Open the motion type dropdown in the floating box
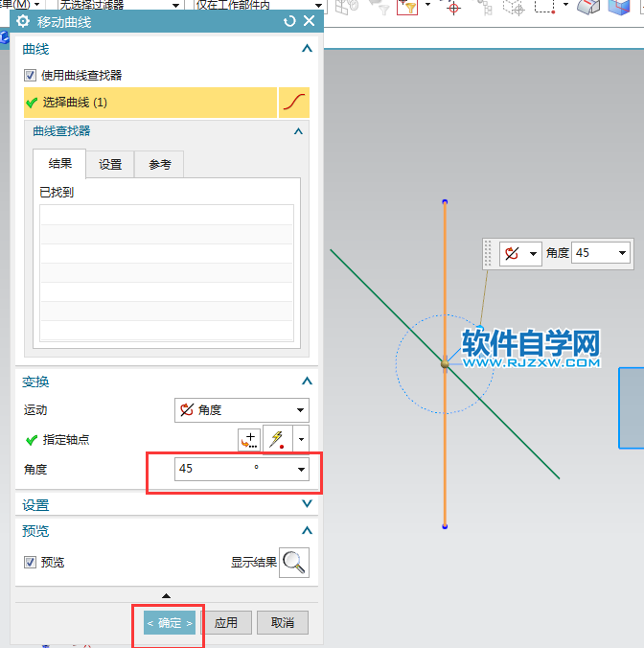644x648 pixels. coord(533,254)
